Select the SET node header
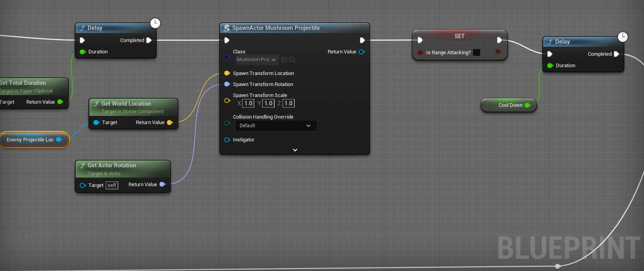The image size is (644, 271). coord(459,36)
